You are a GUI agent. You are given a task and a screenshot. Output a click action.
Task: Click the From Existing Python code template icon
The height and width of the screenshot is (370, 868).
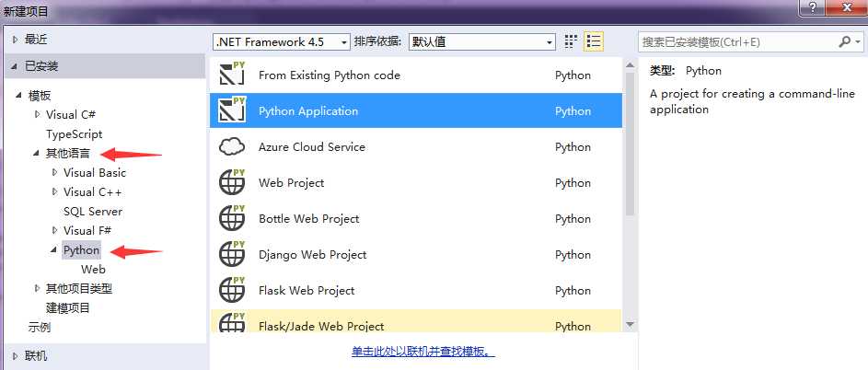232,75
